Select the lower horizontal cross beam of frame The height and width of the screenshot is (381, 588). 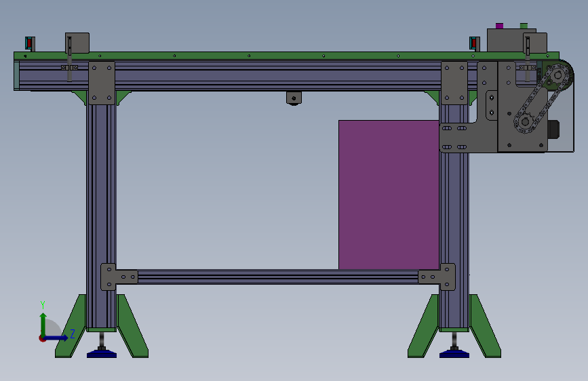(x=277, y=277)
